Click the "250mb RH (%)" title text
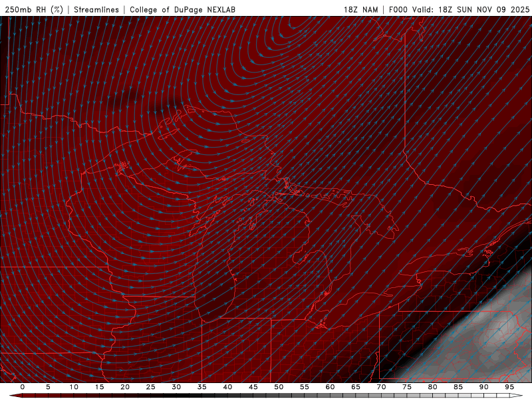 [x=34, y=9]
